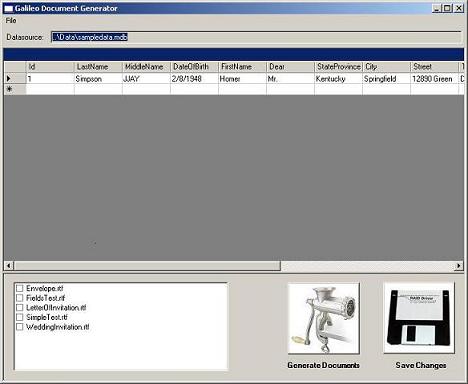Select the cell containing 12890 Green
The image size is (468, 384).
point(434,79)
